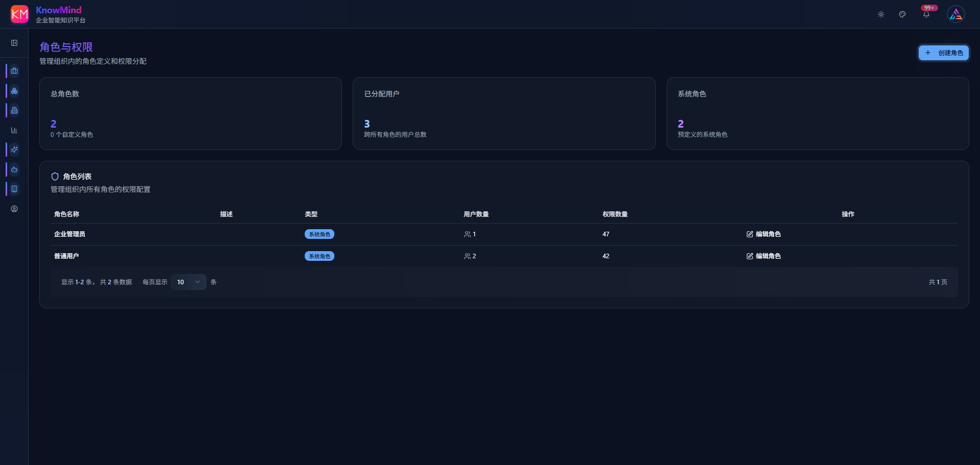
Task: Click the 系统角色 badge in 普通用户 row
Action: 320,256
